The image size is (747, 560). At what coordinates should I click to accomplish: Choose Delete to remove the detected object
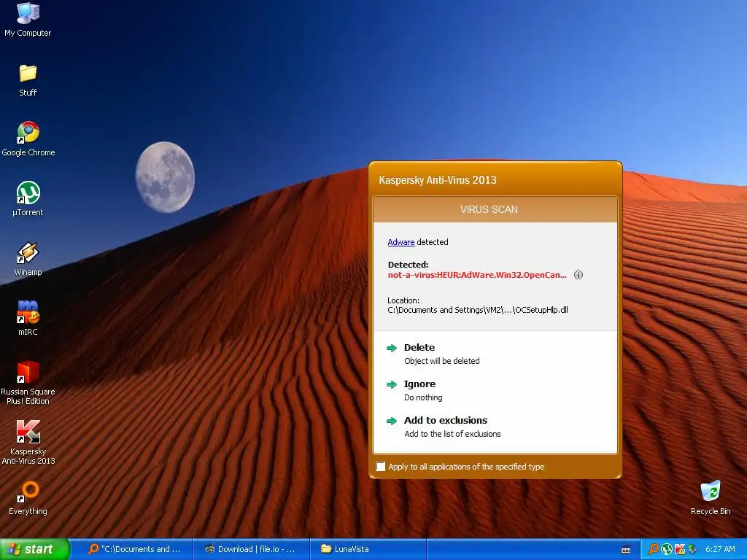(419, 348)
